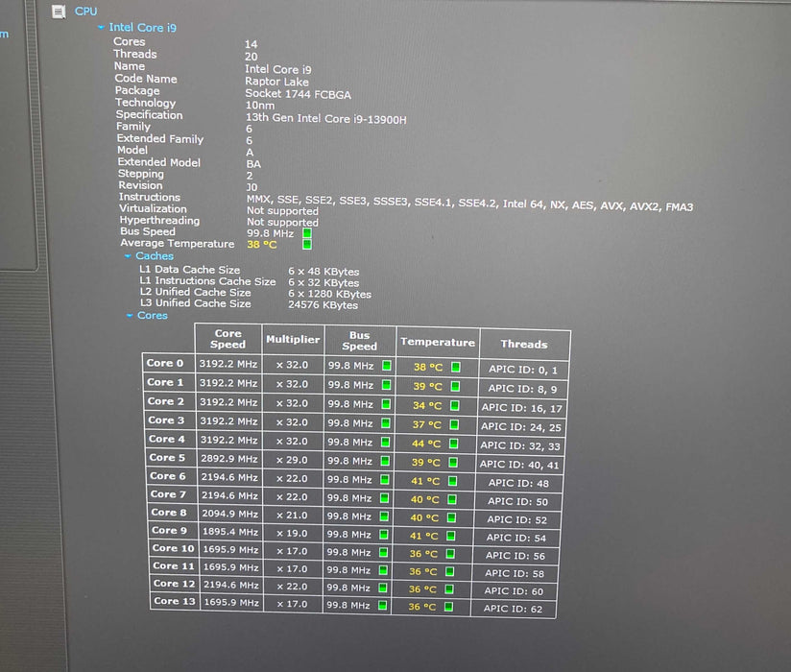
Task: Click the 'Raptor Lake' value
Action: (277, 82)
